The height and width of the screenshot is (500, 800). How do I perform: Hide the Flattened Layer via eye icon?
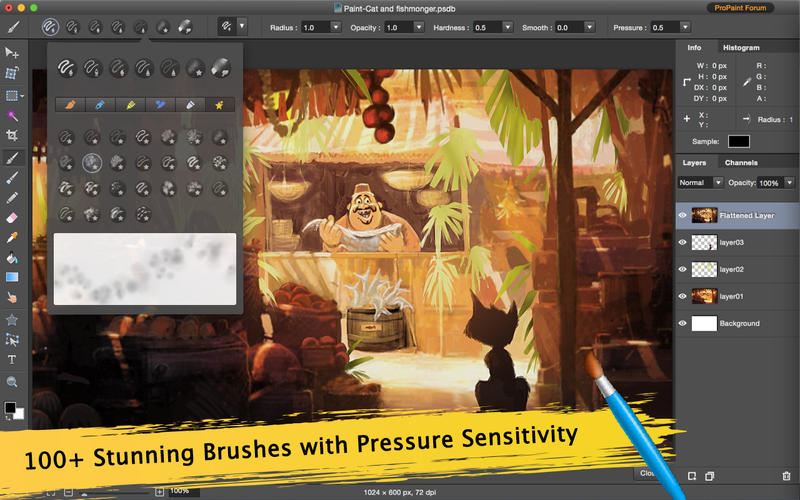coord(683,215)
